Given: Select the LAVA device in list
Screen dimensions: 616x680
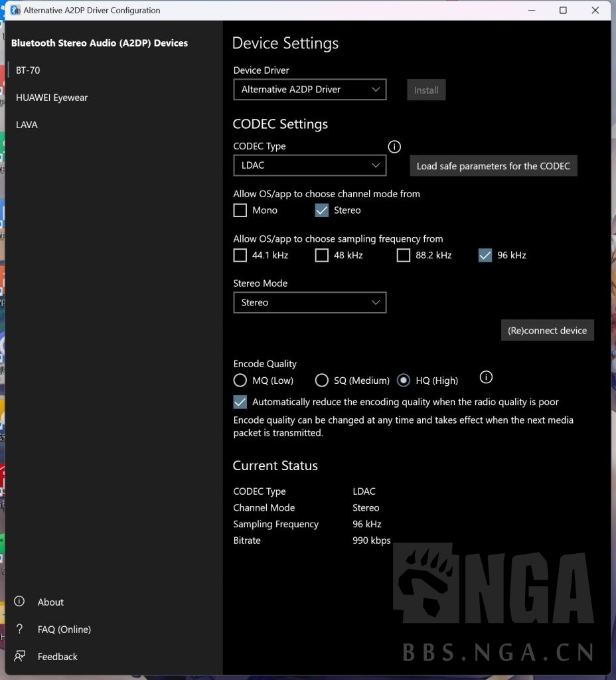Looking at the screenshot, I should [27, 125].
